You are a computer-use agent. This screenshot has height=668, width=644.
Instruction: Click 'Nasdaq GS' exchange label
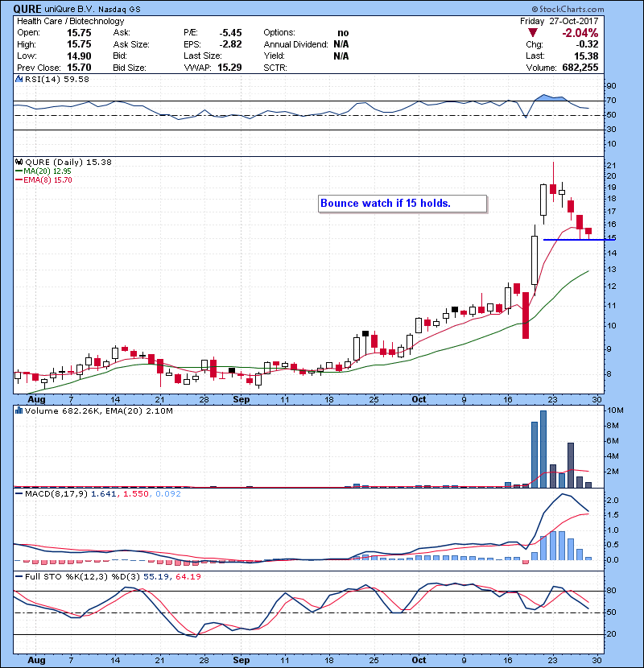point(119,10)
